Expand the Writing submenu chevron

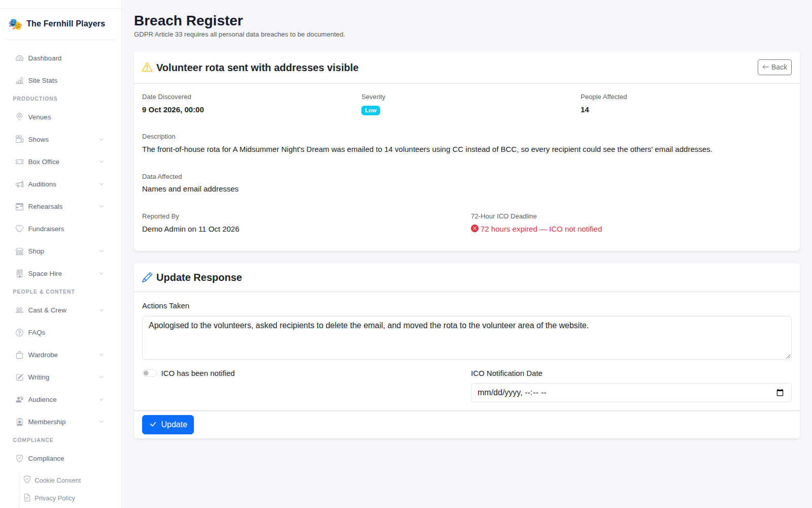coord(101,377)
